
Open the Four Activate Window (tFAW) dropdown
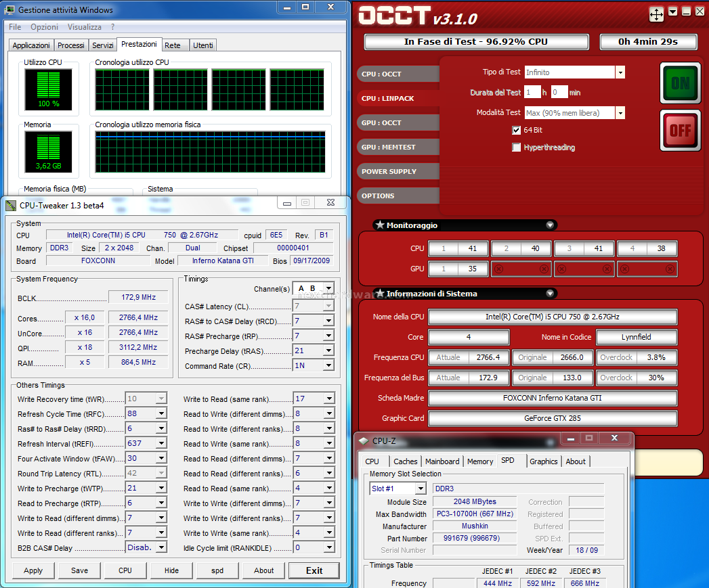tap(161, 458)
